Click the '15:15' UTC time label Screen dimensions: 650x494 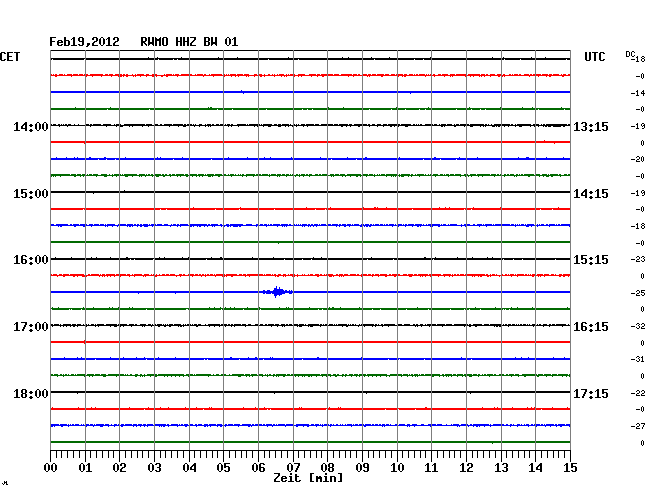tap(591, 260)
